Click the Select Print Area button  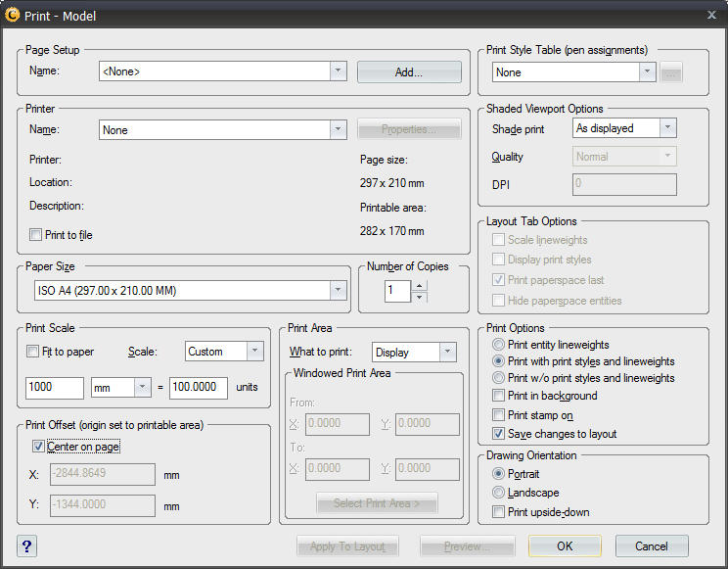pyautogui.click(x=377, y=503)
